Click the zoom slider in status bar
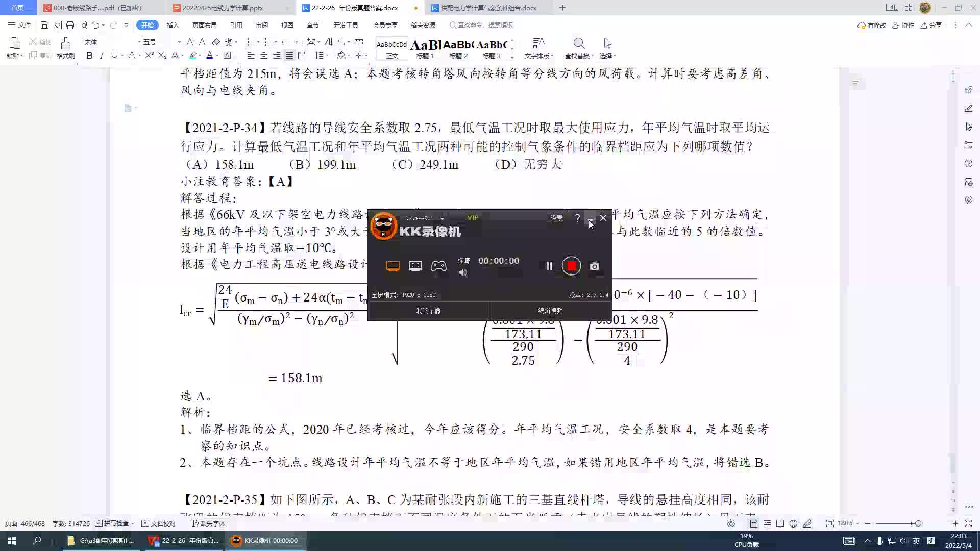The width and height of the screenshot is (980, 551). (918, 523)
